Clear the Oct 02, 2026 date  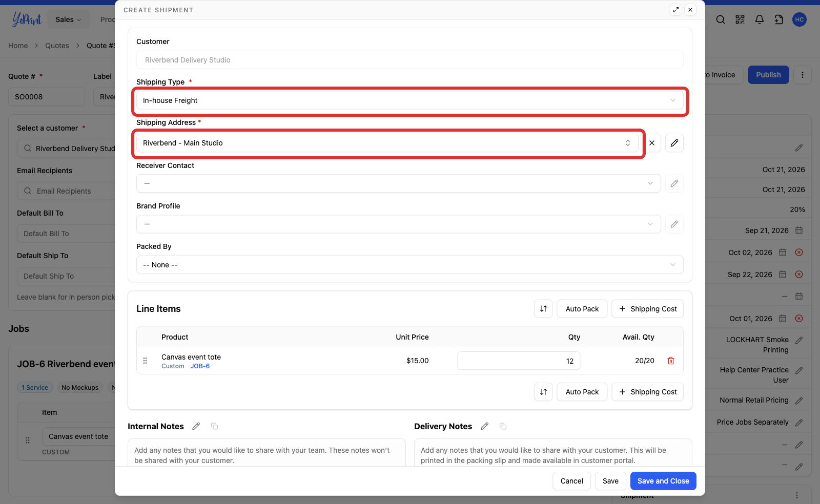click(799, 253)
